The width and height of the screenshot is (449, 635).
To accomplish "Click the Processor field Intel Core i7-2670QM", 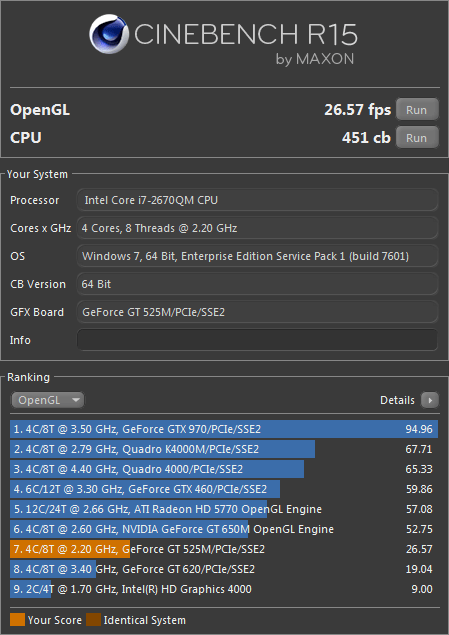I will pyautogui.click(x=257, y=200).
